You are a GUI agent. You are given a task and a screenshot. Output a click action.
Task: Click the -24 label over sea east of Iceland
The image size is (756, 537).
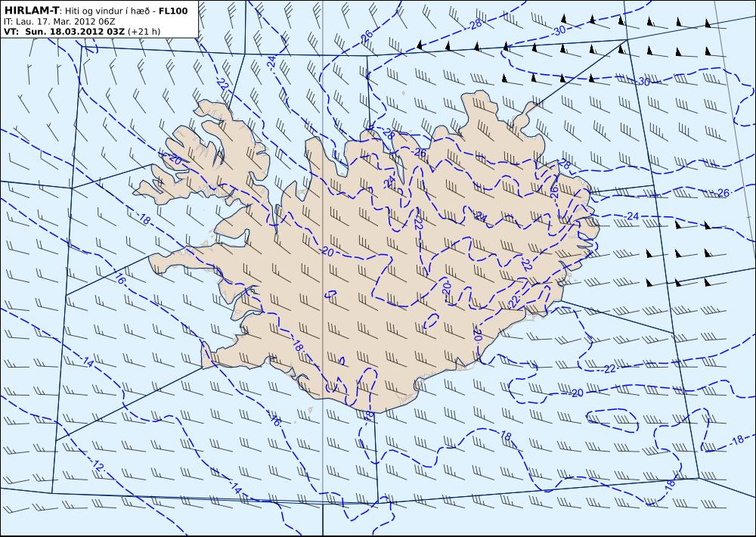click(631, 216)
